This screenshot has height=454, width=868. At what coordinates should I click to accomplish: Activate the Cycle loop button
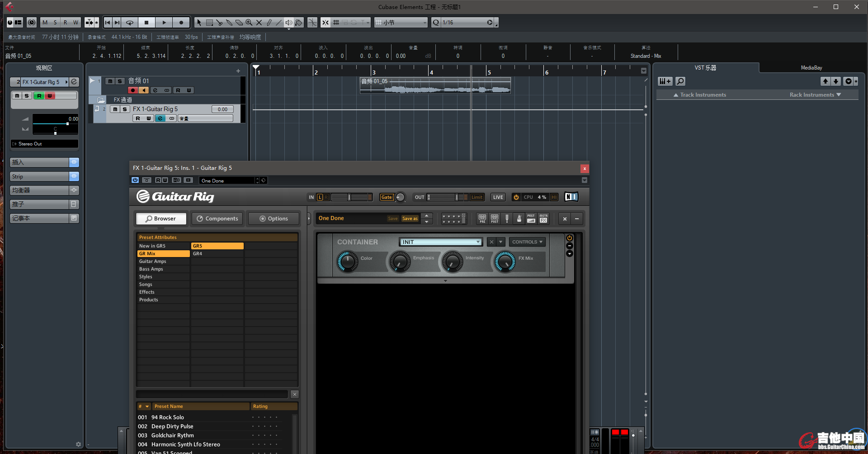pyautogui.click(x=130, y=23)
